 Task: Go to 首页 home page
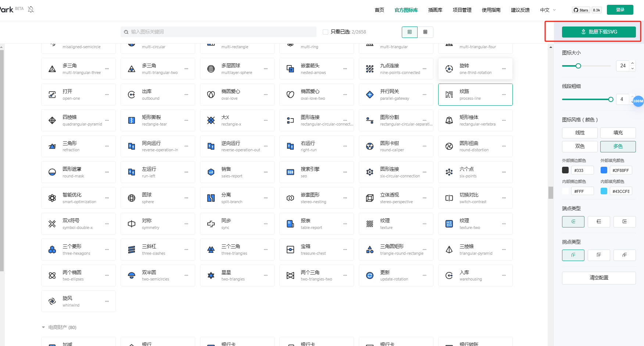point(379,10)
